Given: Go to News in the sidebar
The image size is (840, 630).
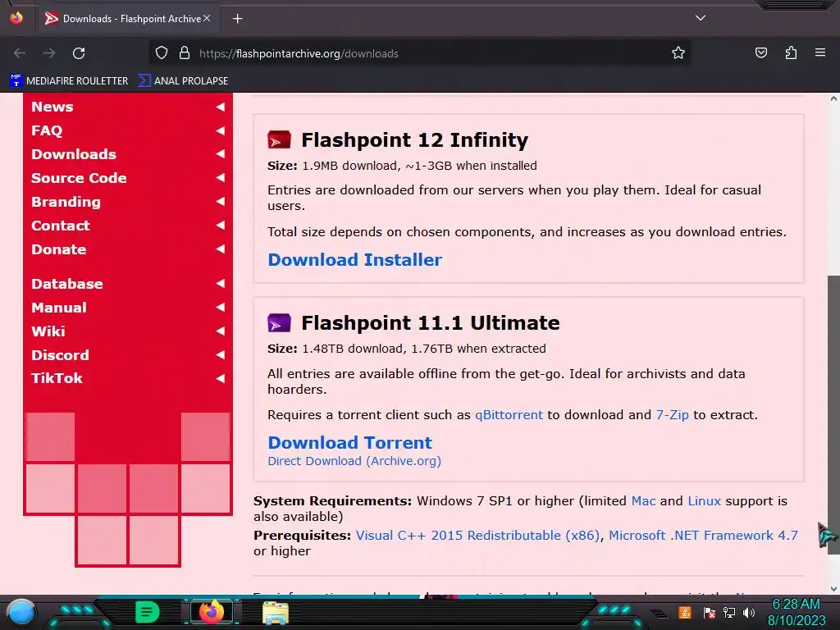Looking at the screenshot, I should [52, 107].
